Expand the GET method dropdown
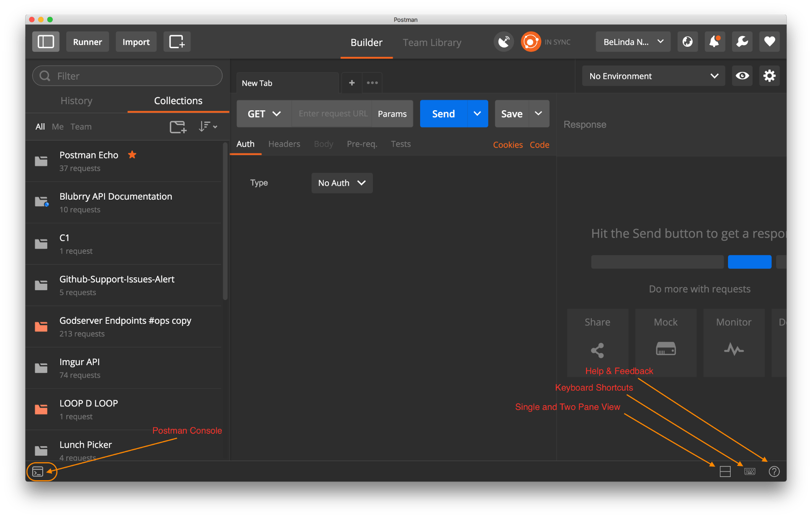The width and height of the screenshot is (812, 518). 264,114
